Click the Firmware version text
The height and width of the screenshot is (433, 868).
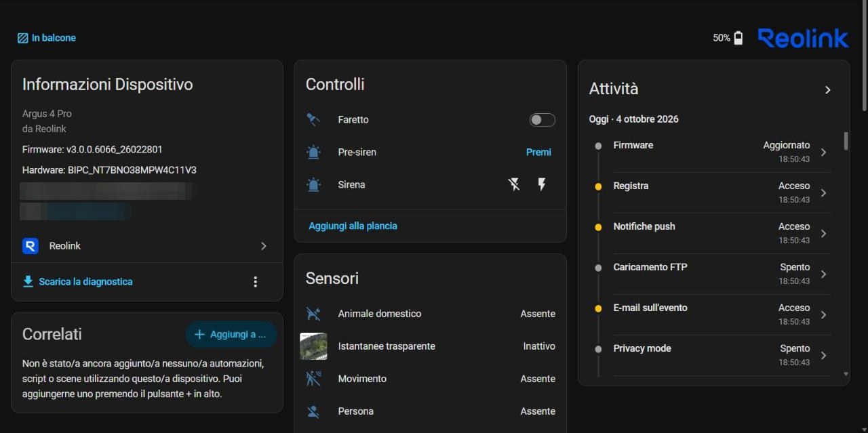[x=92, y=149]
